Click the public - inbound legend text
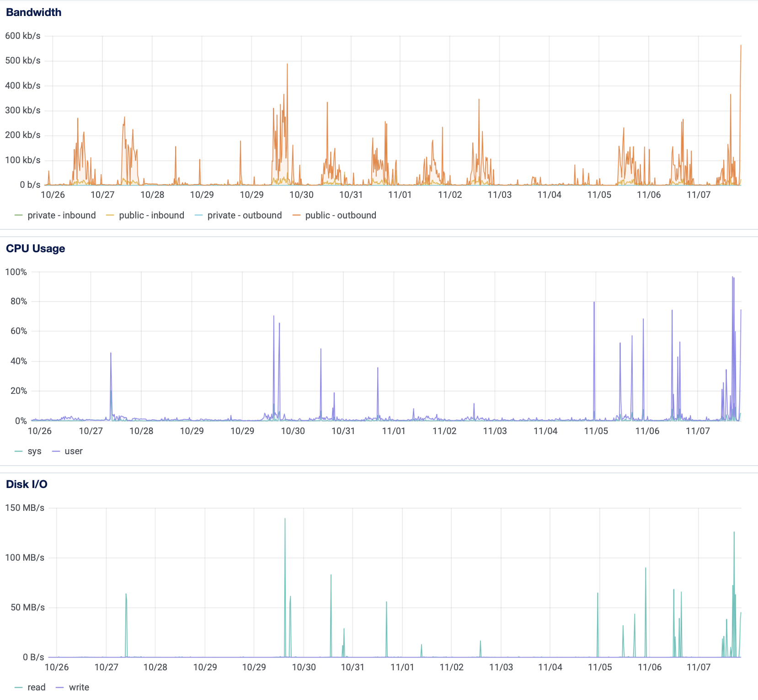This screenshot has width=758, height=700. [151, 215]
